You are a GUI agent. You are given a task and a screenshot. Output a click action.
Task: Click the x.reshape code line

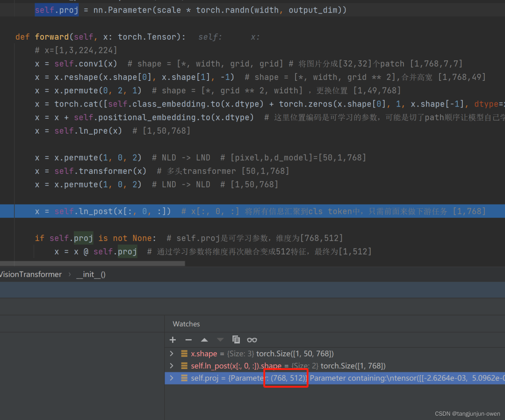(260, 77)
